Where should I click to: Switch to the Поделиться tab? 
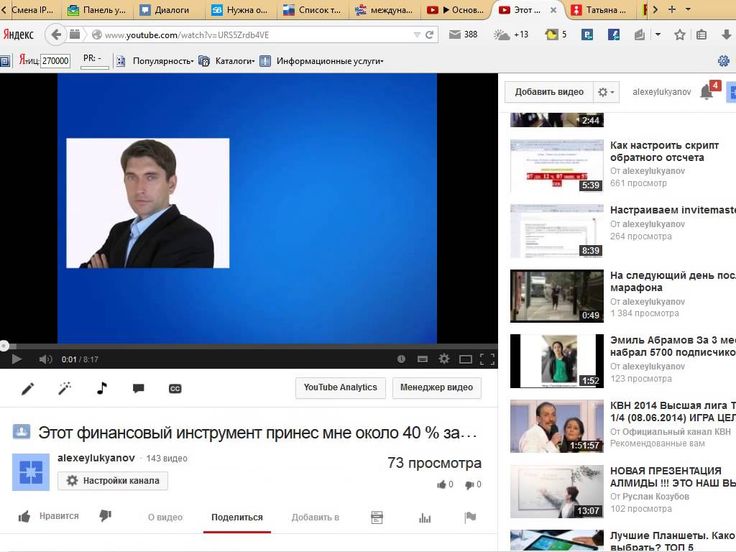coord(237,517)
